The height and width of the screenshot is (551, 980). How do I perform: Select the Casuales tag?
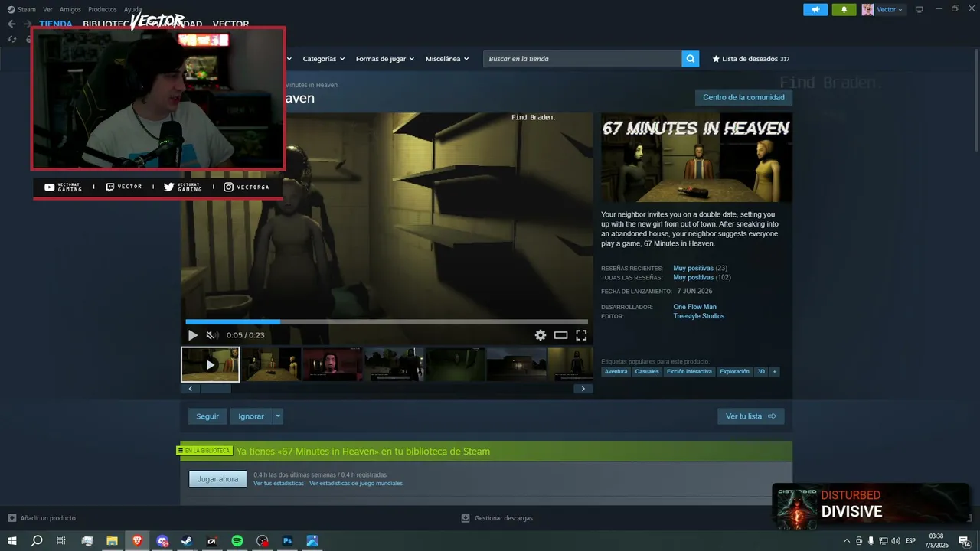coord(647,372)
